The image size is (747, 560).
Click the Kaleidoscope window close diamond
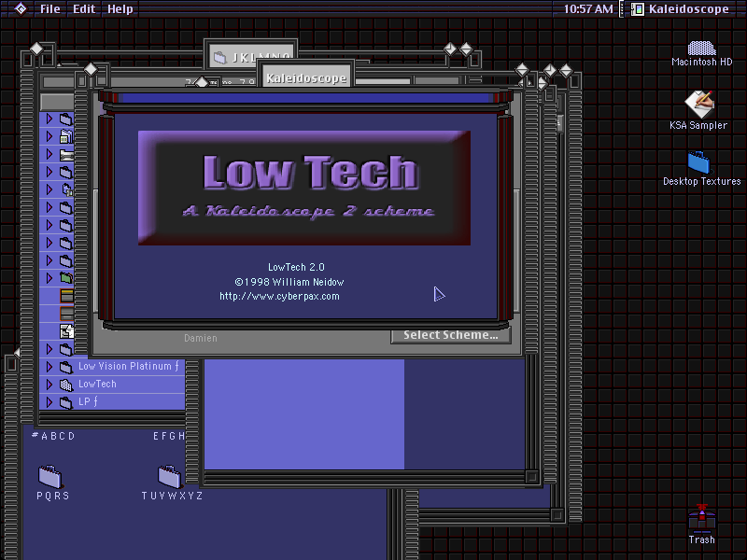pyautogui.click(x=91, y=69)
